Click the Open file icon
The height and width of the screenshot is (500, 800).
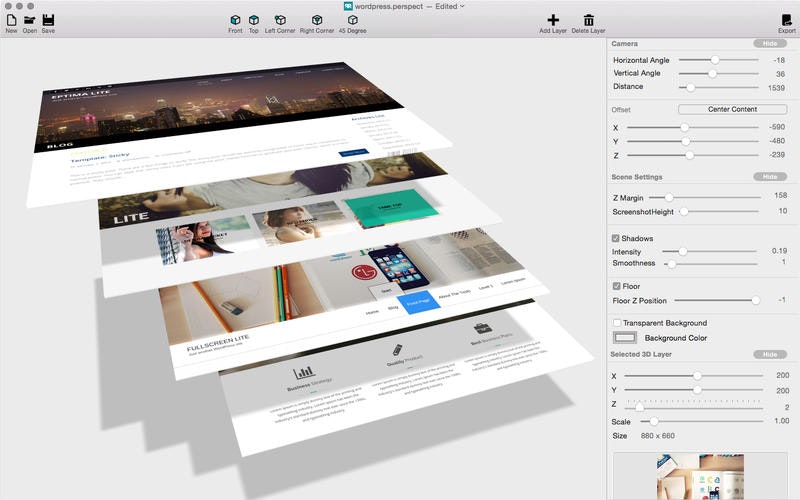pyautogui.click(x=30, y=19)
